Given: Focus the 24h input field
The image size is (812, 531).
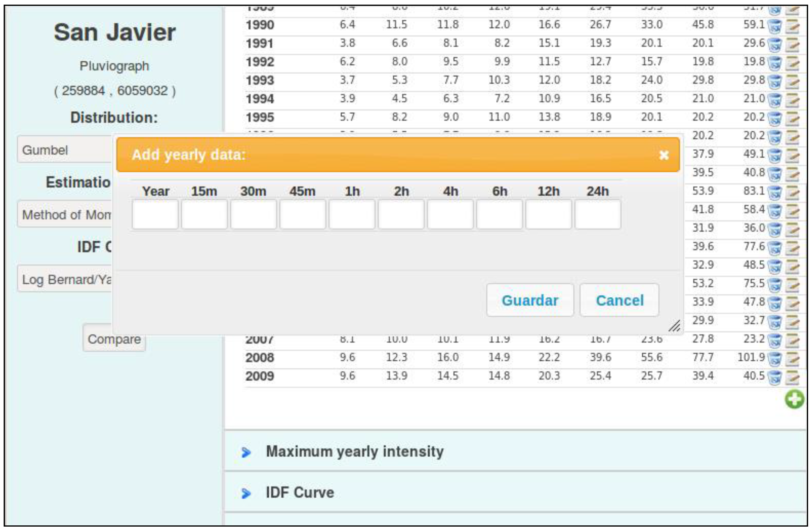Looking at the screenshot, I should coord(597,215).
